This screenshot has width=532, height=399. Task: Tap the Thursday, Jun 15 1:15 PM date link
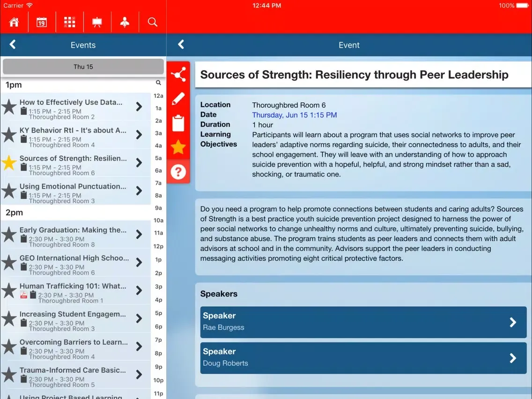295,115
